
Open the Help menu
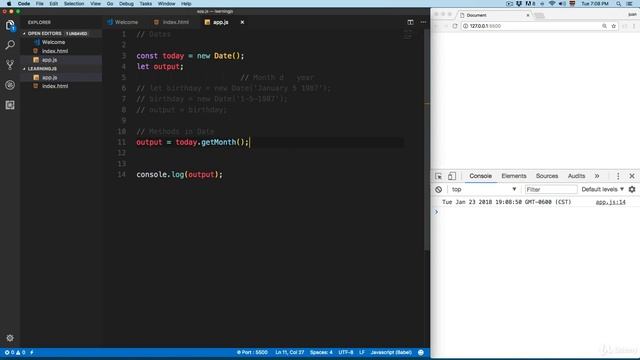(186, 4)
